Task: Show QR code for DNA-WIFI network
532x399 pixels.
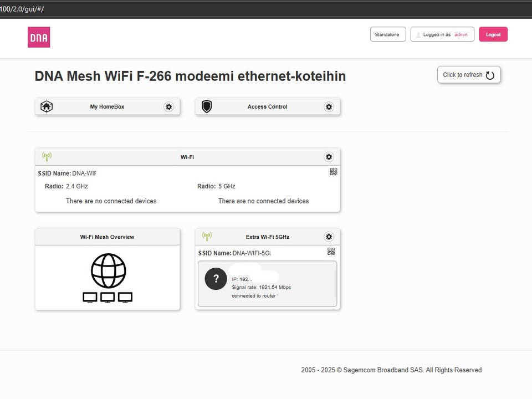Action: point(333,172)
